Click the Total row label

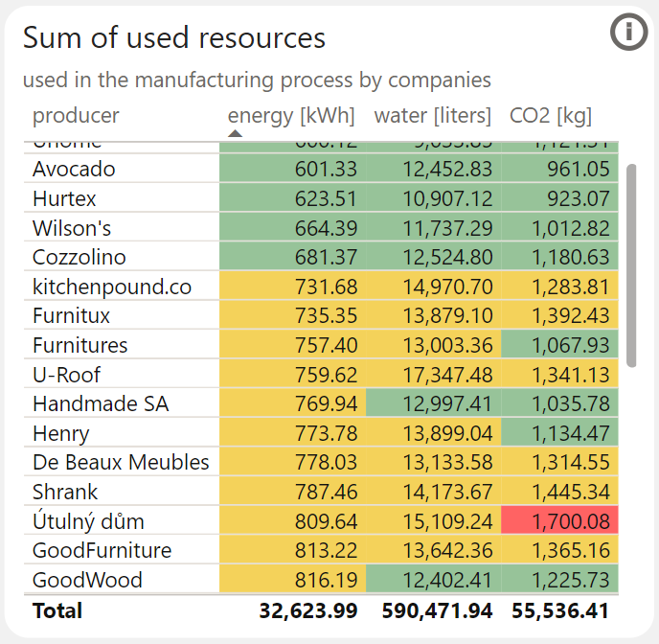(57, 610)
